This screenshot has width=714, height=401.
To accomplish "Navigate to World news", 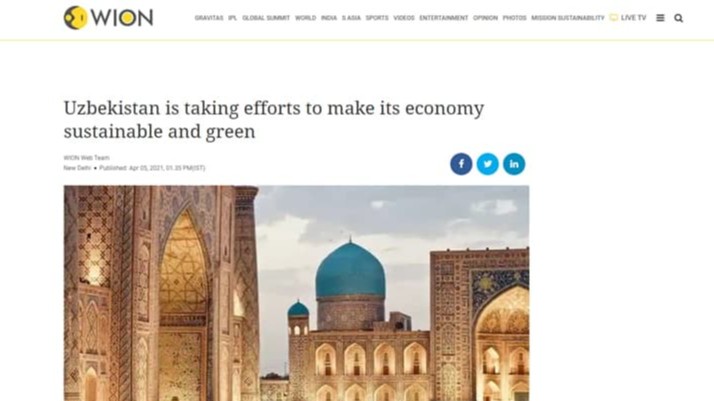I will 306,18.
